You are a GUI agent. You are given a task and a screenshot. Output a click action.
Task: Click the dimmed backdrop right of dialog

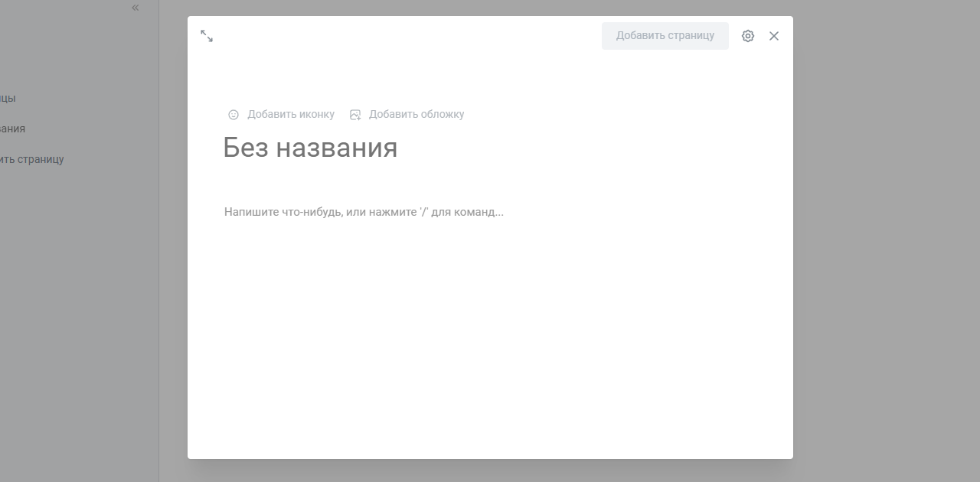pyautogui.click(x=880, y=230)
